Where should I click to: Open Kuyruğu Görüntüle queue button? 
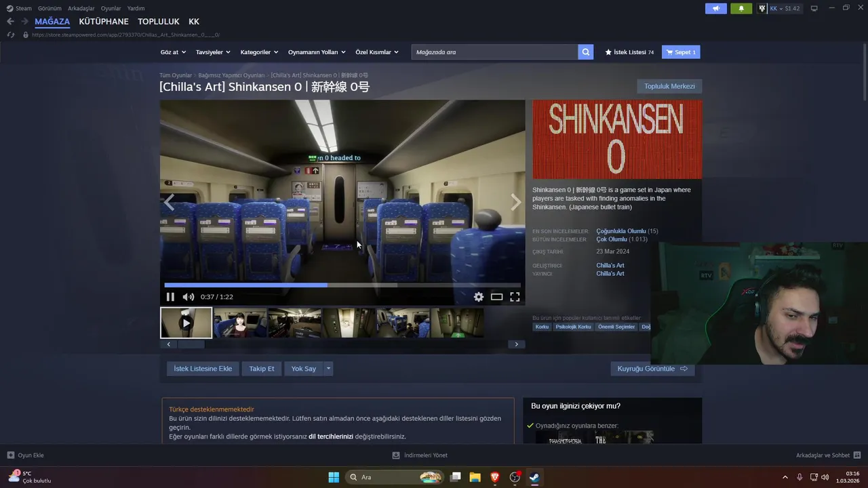(x=652, y=369)
